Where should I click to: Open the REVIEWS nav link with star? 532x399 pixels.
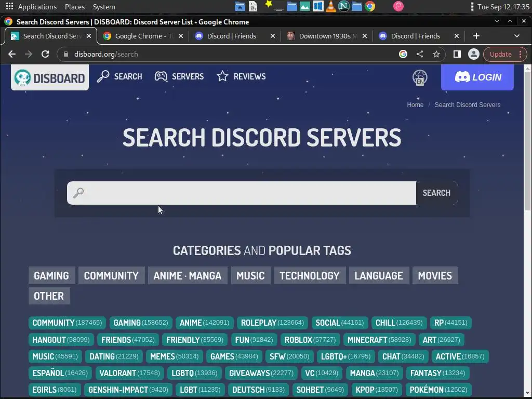tap(241, 76)
